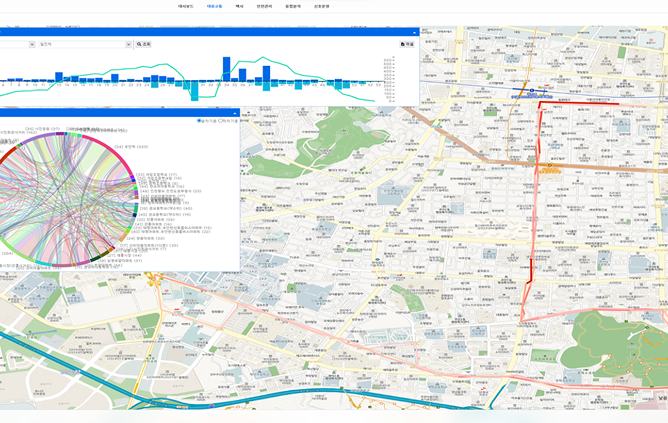
Task: Click the 엑셀 export button
Action: pyautogui.click(x=407, y=44)
